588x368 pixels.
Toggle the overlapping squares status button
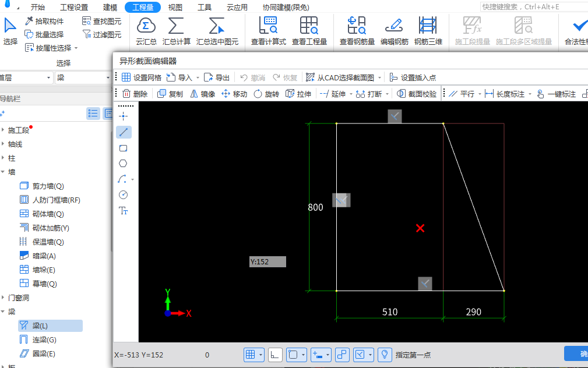click(x=343, y=355)
